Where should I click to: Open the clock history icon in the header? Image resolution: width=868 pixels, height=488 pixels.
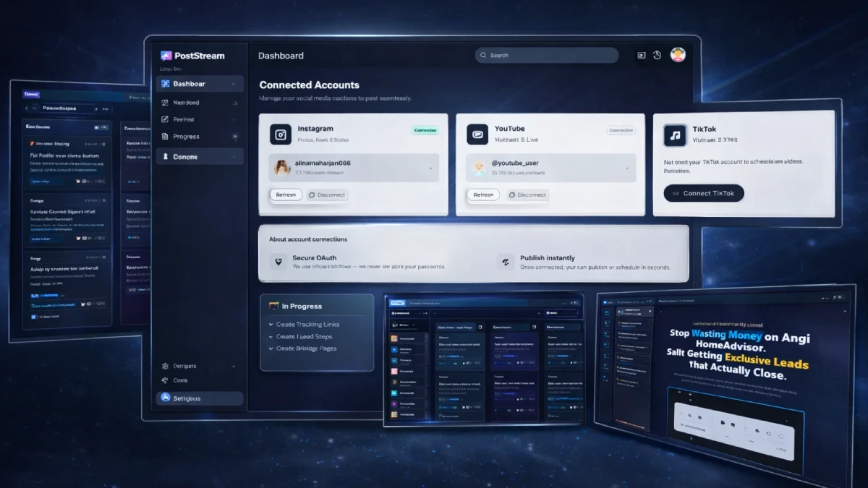[x=658, y=55]
